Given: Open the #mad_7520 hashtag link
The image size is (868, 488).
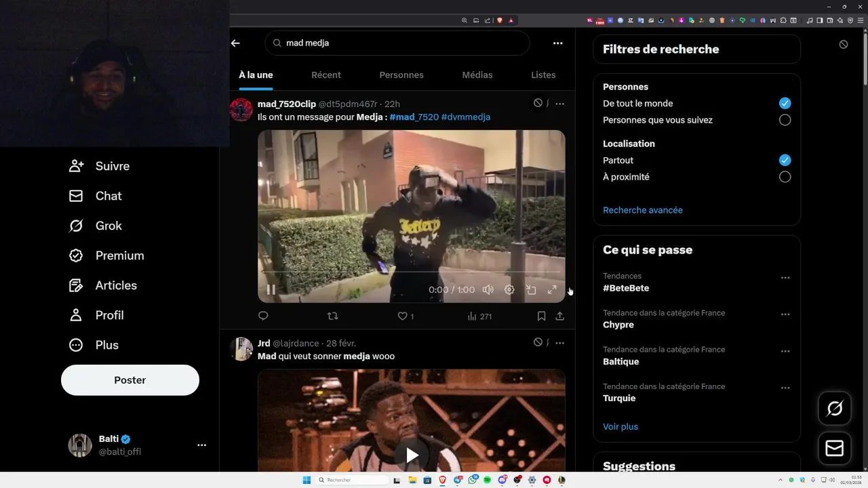Looking at the screenshot, I should tap(414, 117).
